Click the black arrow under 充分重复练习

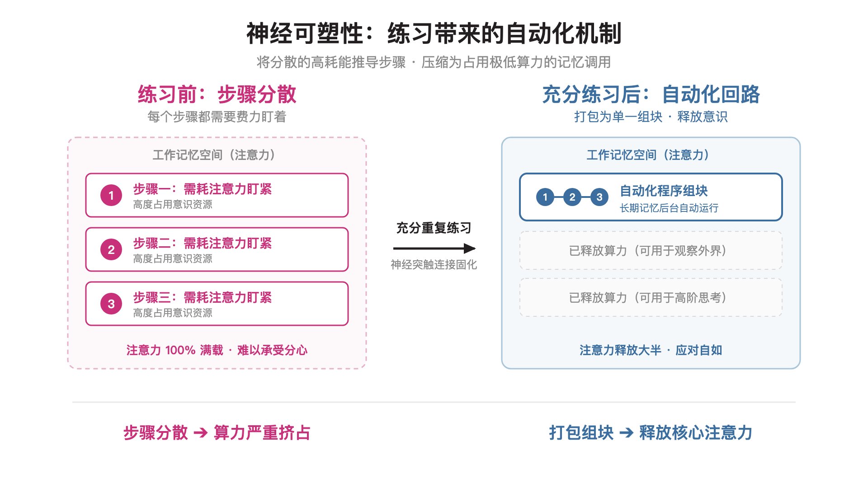click(434, 248)
